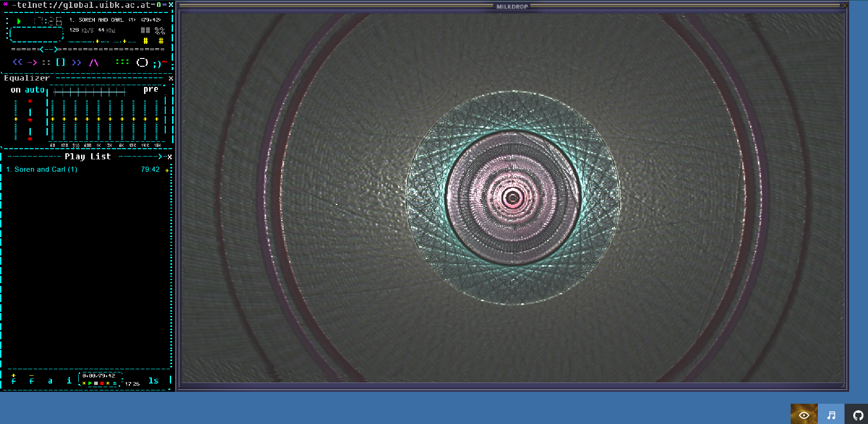Click playlist mini eject button

115,383
